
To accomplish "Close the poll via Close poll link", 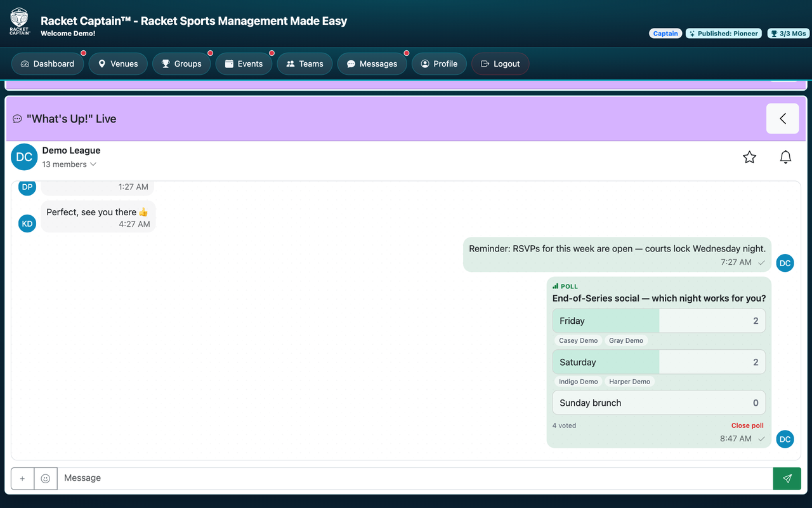I will [747, 425].
